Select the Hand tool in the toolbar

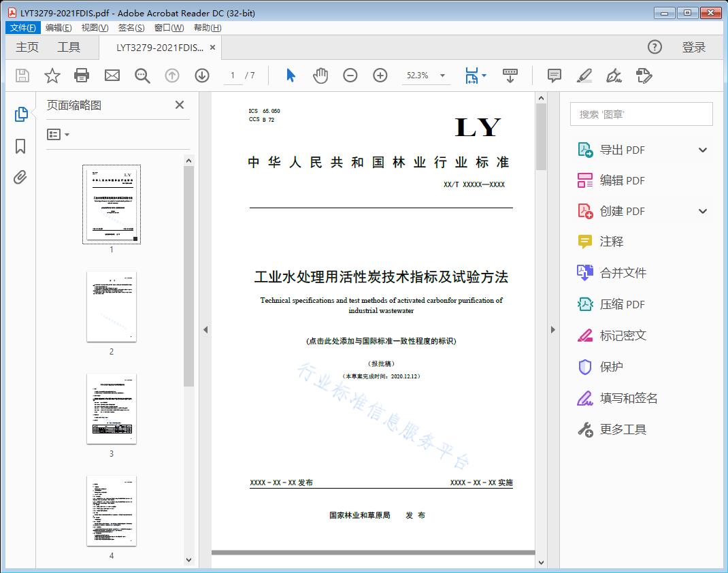click(x=320, y=76)
